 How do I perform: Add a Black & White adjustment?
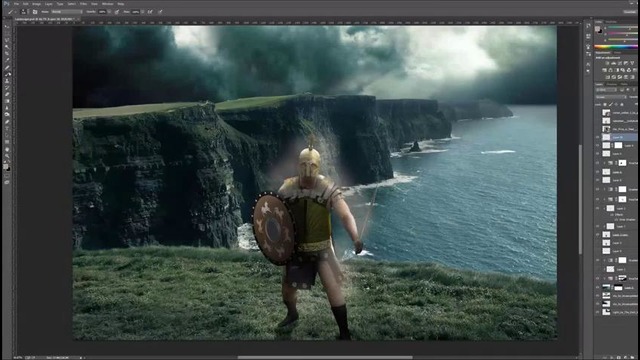coord(617,70)
